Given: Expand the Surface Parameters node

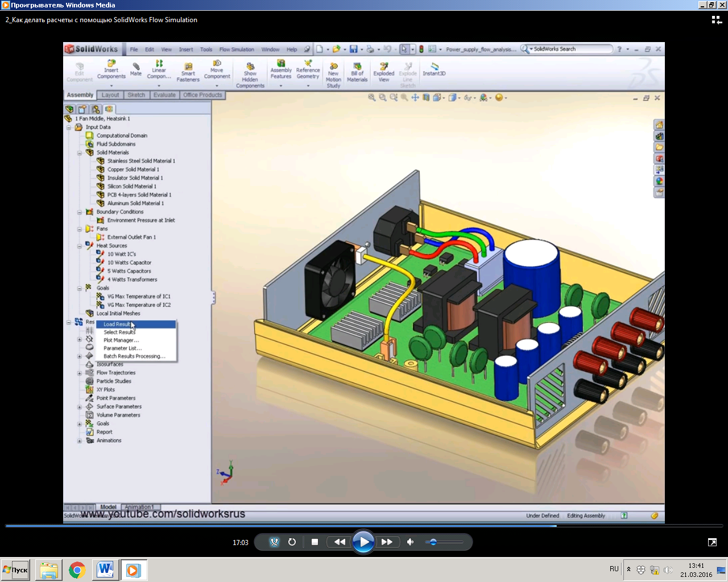Looking at the screenshot, I should point(80,407).
